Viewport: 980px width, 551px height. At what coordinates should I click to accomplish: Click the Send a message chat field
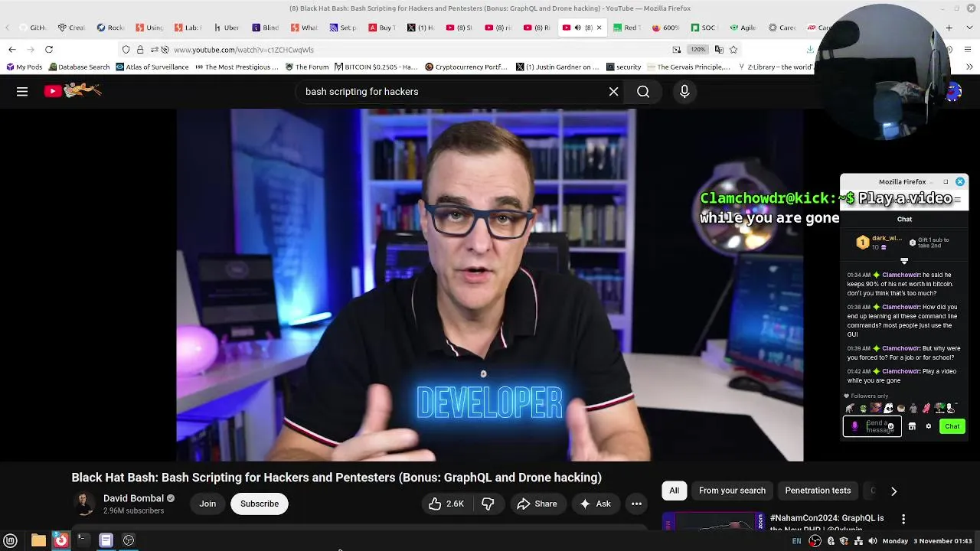point(872,426)
